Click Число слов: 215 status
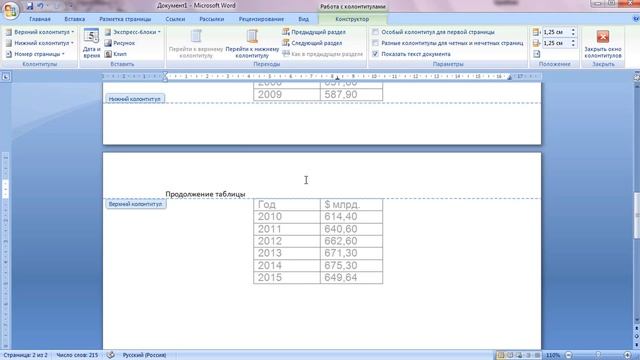Viewport: 640px width, 360px height. (x=77, y=355)
